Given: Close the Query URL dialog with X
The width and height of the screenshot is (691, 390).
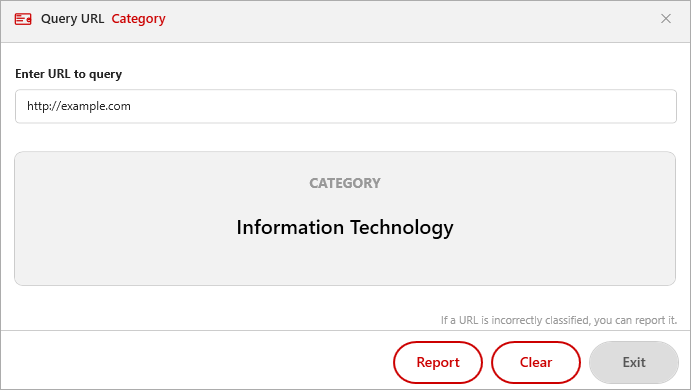Looking at the screenshot, I should 665,19.
